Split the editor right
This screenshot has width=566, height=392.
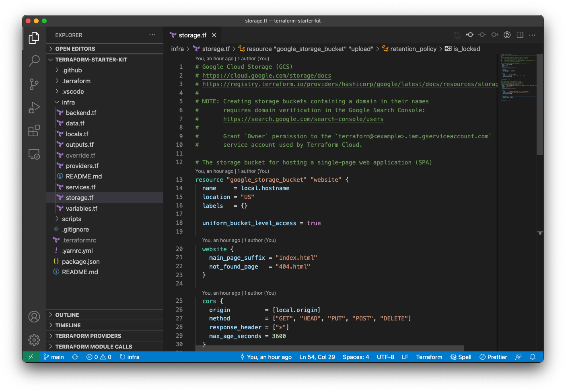(520, 35)
